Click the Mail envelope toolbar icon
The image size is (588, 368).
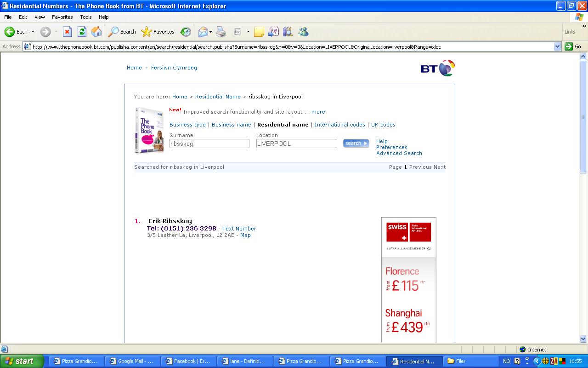coord(203,32)
